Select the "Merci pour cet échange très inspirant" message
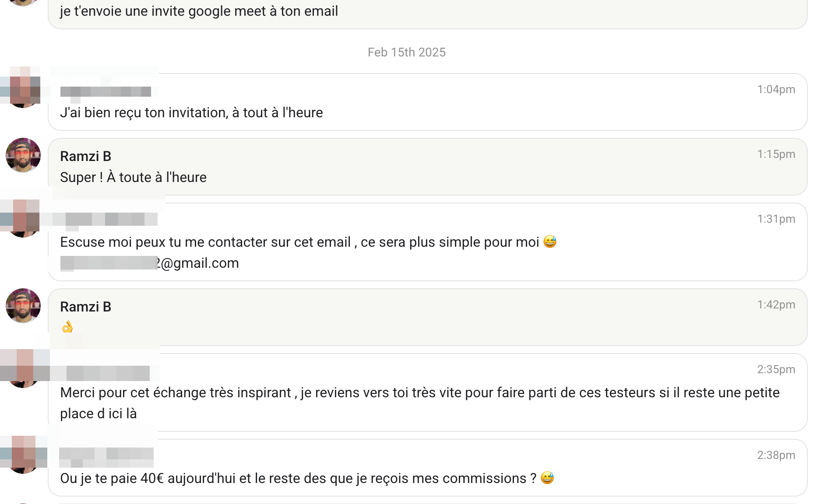 (419, 392)
